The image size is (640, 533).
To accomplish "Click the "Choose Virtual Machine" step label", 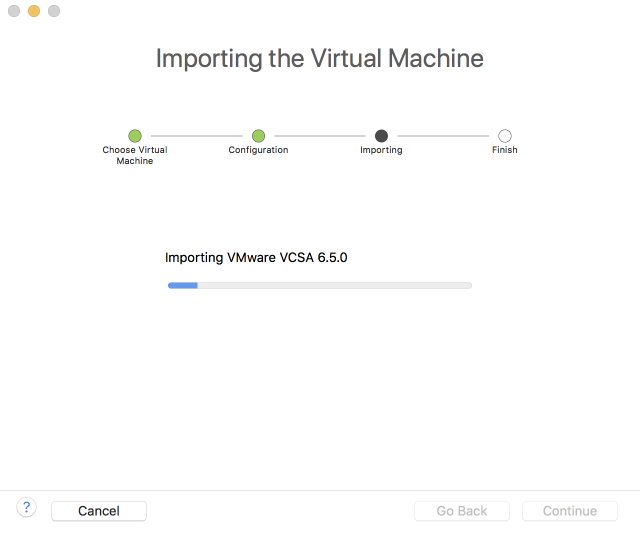I will click(x=135, y=155).
